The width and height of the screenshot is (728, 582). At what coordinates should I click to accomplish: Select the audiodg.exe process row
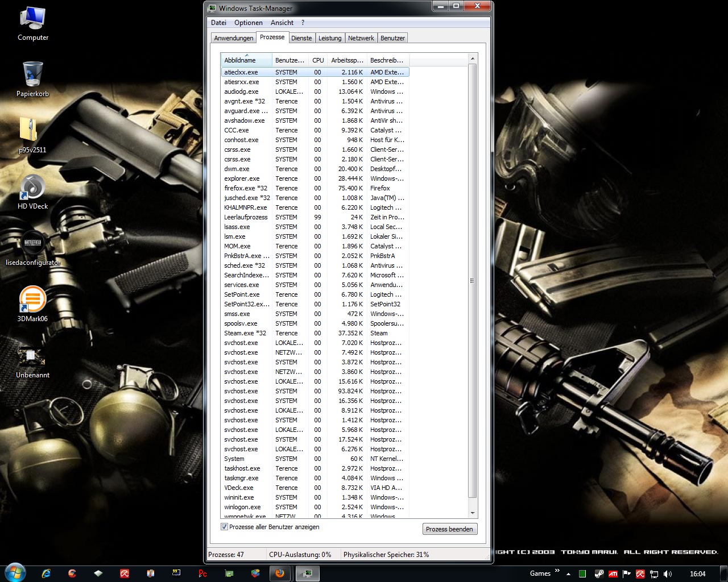315,92
